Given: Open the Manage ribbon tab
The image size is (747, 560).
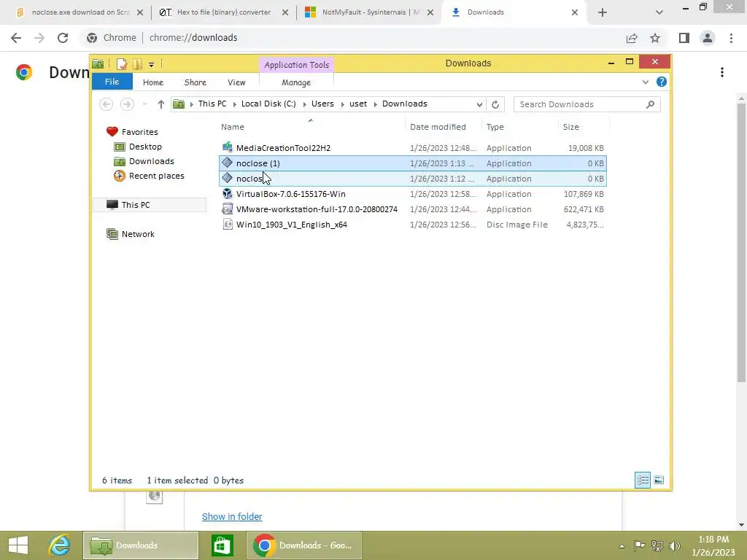Looking at the screenshot, I should [296, 82].
